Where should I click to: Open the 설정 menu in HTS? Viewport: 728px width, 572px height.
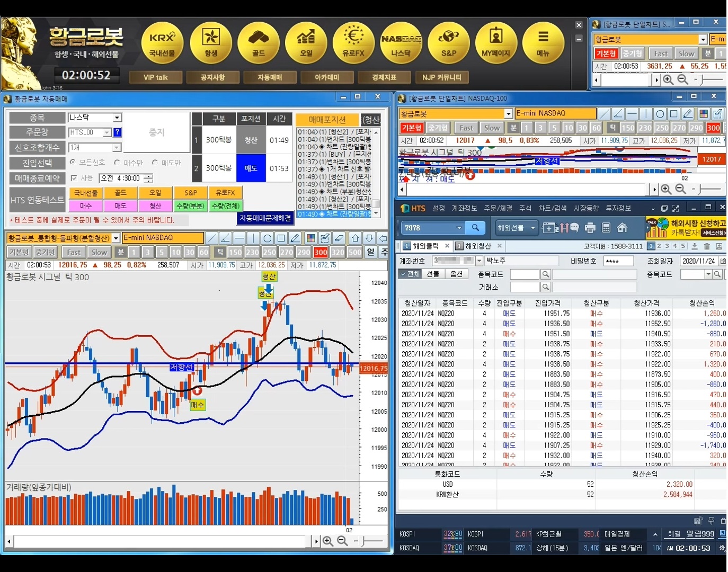pyautogui.click(x=439, y=208)
